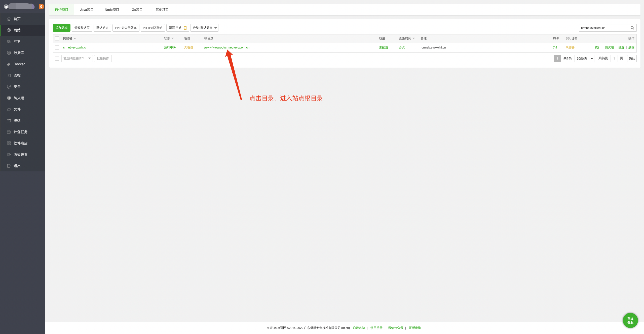Switch to the Node项目 tab
The image size is (644, 334).
112,10
